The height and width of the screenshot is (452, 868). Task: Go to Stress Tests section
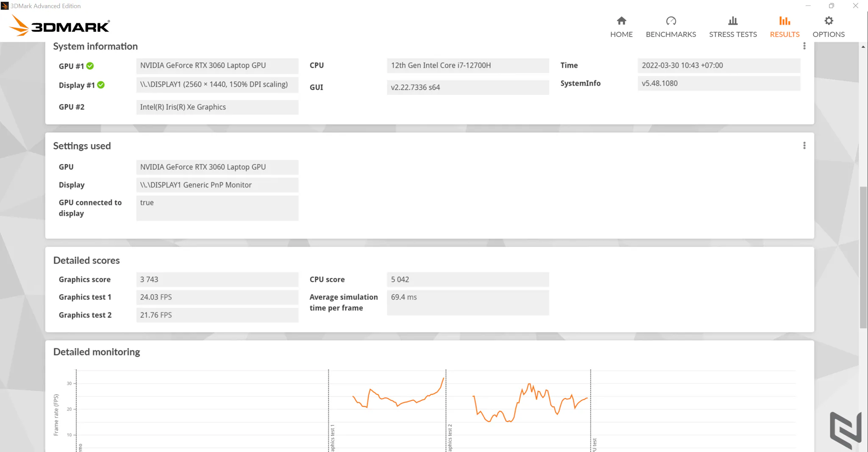[x=733, y=28]
